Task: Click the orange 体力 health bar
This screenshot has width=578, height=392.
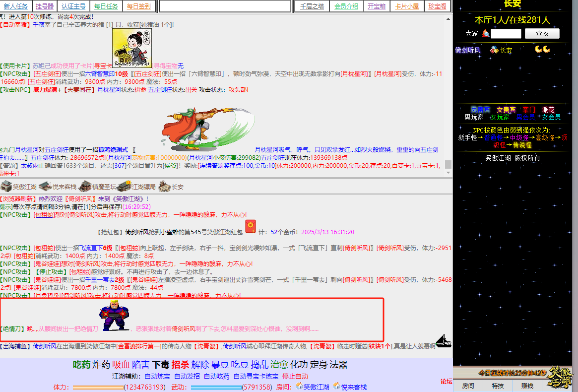Action: (98, 387)
